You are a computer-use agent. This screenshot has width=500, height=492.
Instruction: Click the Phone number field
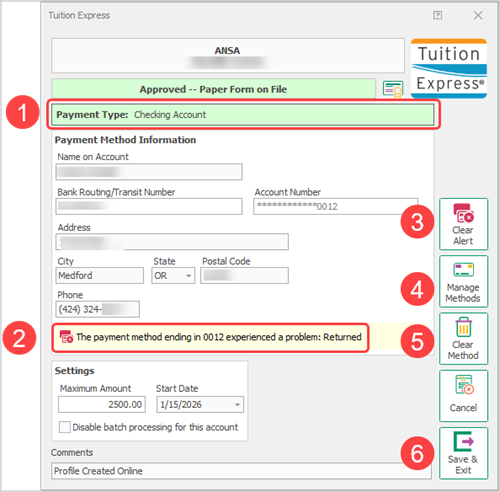coord(97,309)
